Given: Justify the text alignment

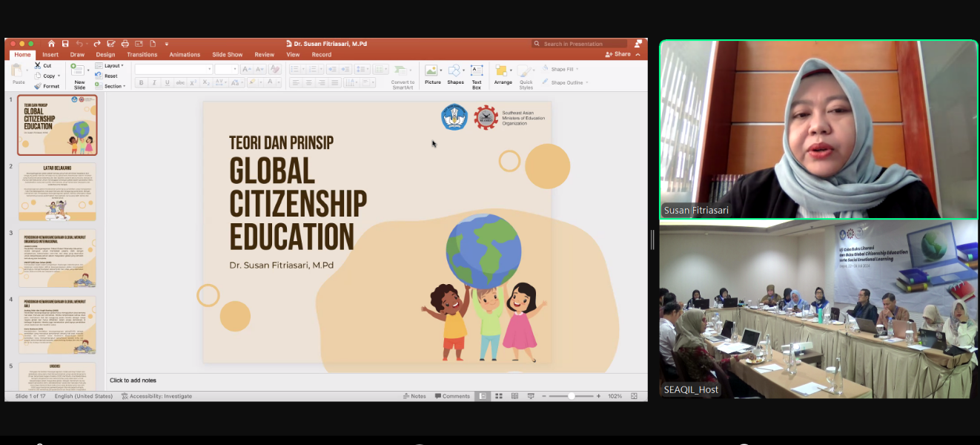Looking at the screenshot, I should [335, 82].
